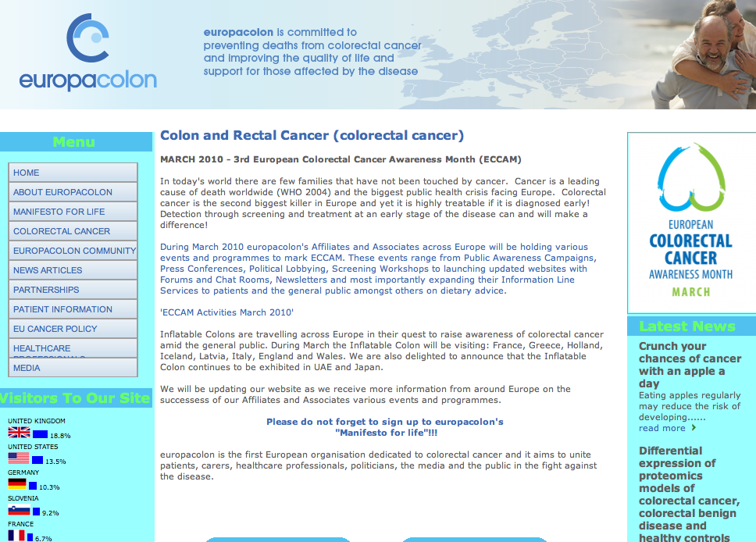
Task: Click the header photo of the couple
Action: (703, 55)
